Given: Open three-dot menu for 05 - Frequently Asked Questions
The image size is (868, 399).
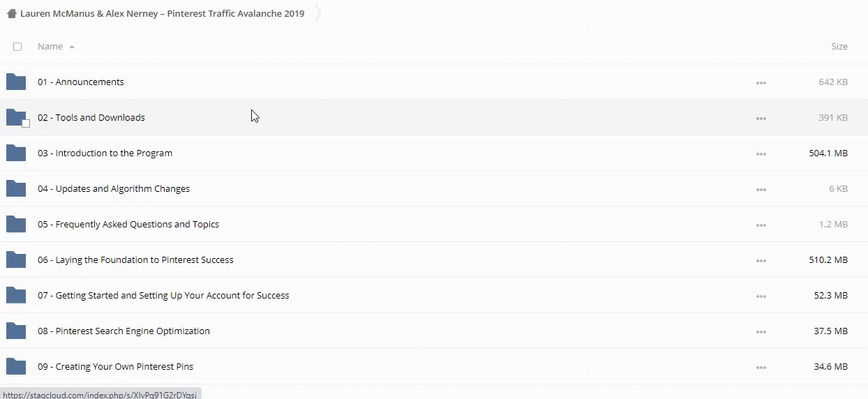Looking at the screenshot, I should pyautogui.click(x=761, y=225).
